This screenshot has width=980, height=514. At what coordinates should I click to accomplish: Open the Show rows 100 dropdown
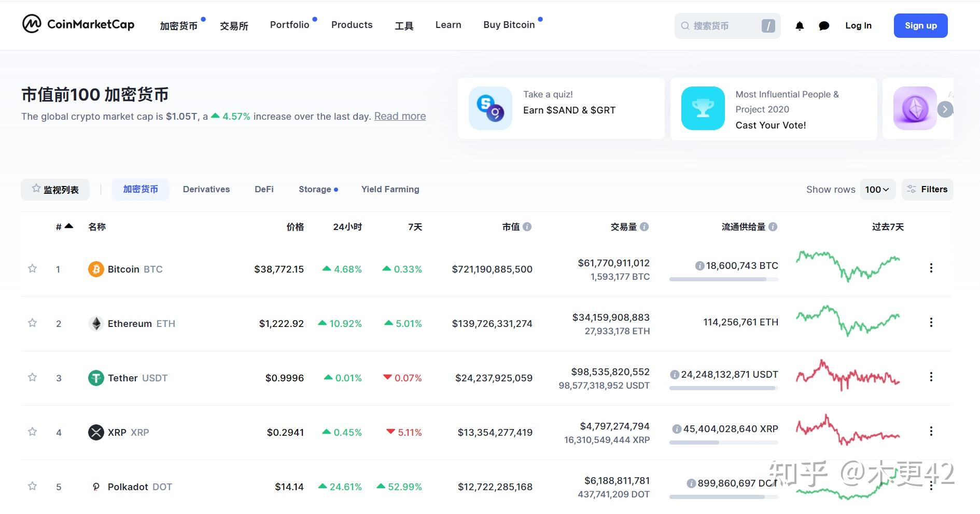(877, 190)
